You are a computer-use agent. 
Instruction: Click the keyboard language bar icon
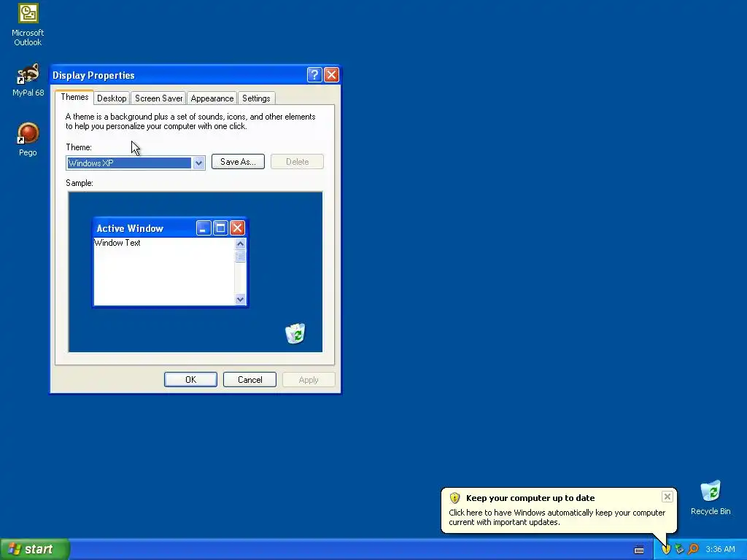pyautogui.click(x=639, y=550)
